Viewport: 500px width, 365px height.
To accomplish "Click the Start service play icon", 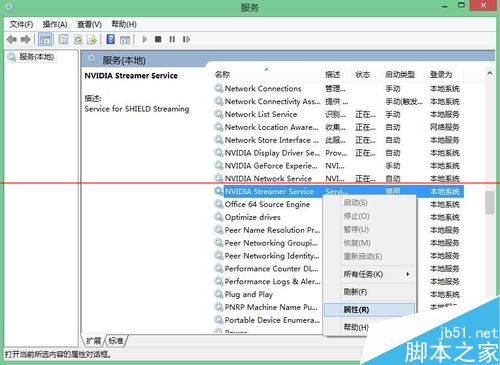I will pyautogui.click(x=144, y=39).
